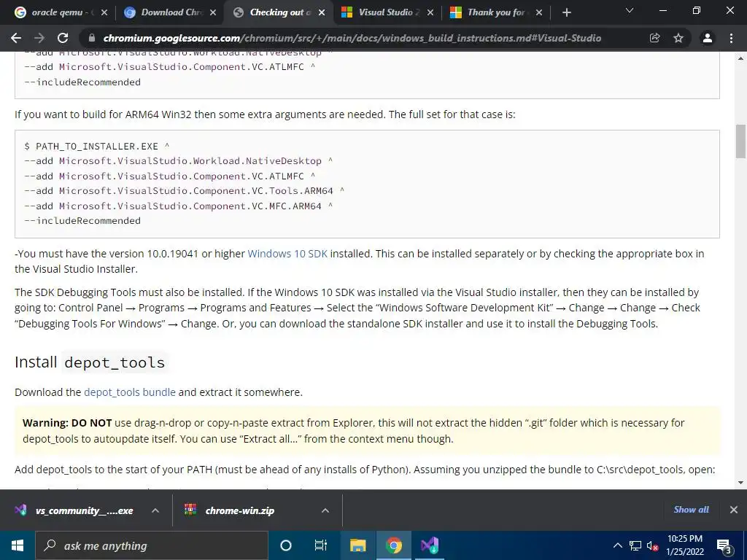Show all downloads
747x560 pixels.
pos(691,510)
